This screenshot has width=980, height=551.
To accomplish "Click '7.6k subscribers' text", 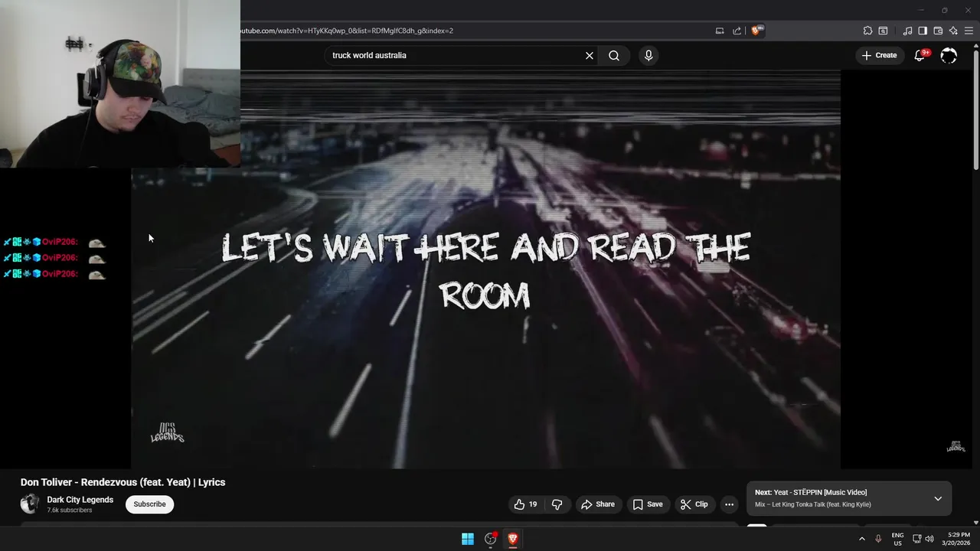I will coord(70,510).
